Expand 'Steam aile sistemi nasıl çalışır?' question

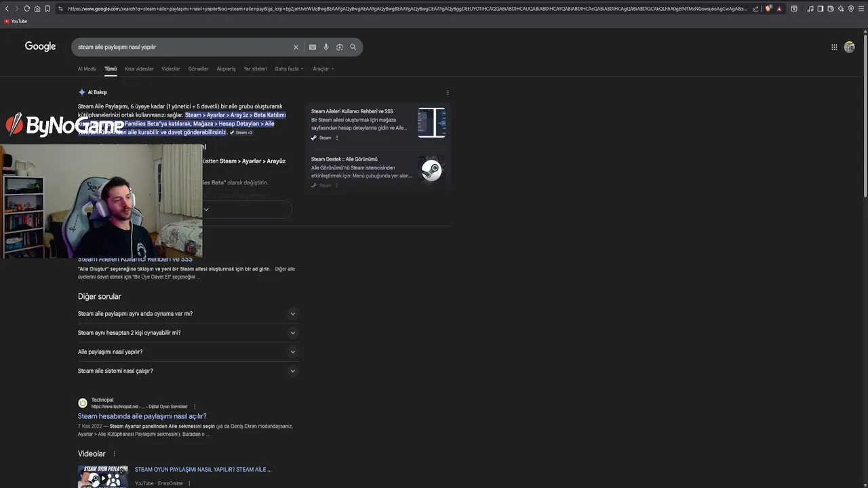pyautogui.click(x=188, y=371)
